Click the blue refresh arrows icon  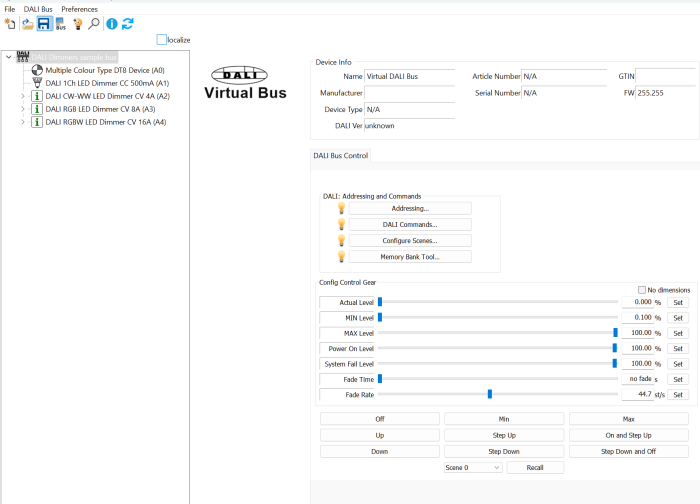(128, 24)
